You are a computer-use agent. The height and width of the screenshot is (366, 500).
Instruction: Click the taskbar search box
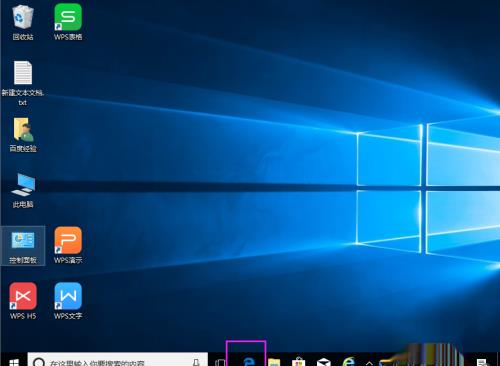pyautogui.click(x=117, y=360)
